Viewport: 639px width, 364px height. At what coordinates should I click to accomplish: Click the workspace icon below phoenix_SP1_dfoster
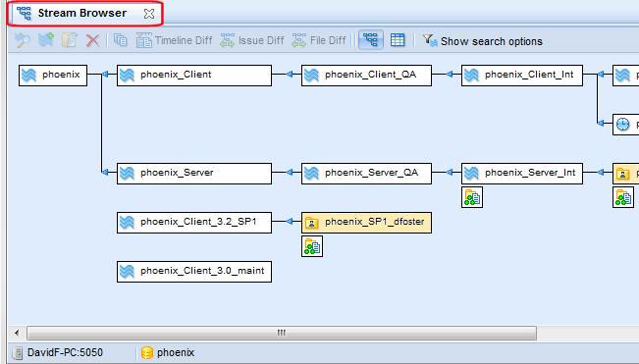(x=312, y=246)
